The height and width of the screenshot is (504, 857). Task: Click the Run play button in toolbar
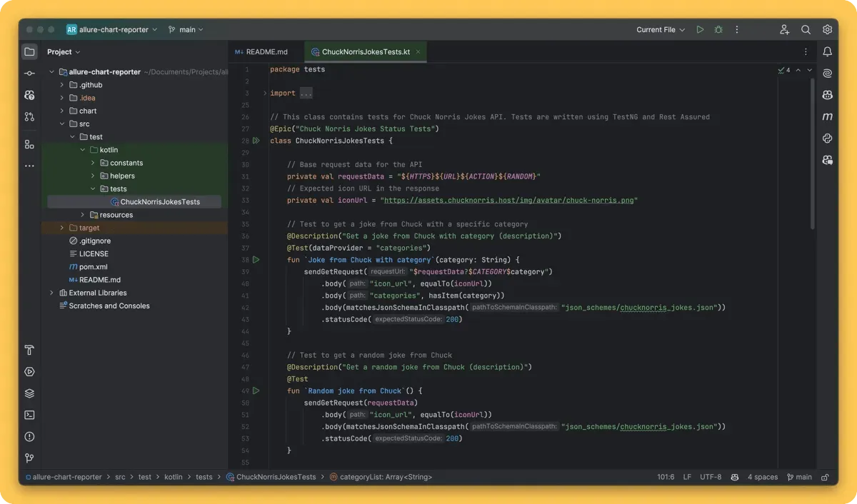700,30
